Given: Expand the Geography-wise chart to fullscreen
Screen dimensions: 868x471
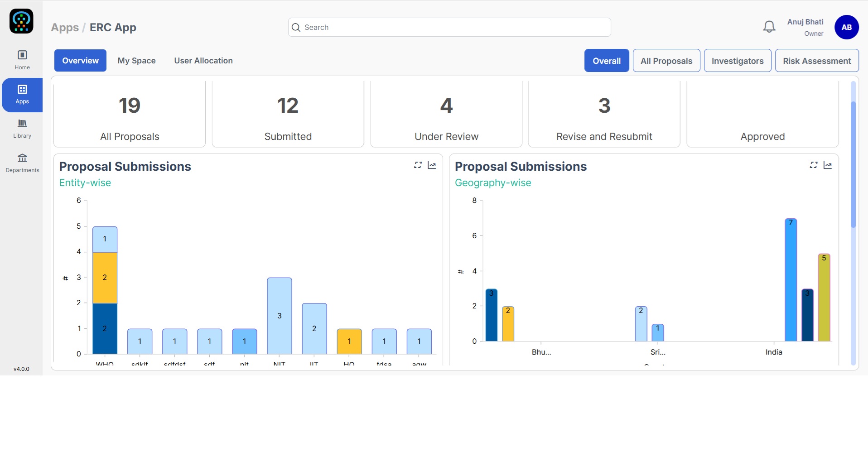Looking at the screenshot, I should (x=814, y=165).
